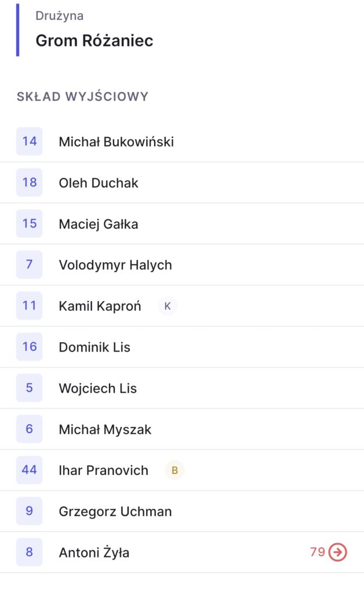Click jersey number 7 badge
Viewport: 364px width, 594px height.
pyautogui.click(x=30, y=265)
